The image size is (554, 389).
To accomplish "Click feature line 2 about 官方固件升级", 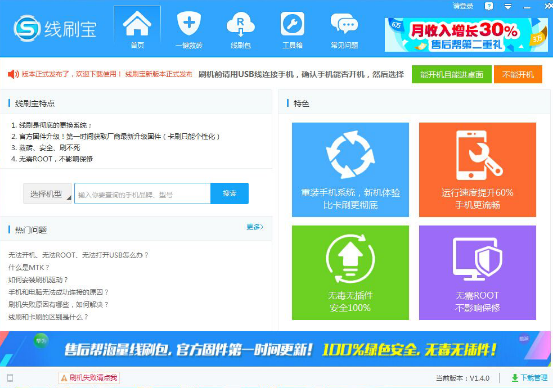I will point(115,136).
